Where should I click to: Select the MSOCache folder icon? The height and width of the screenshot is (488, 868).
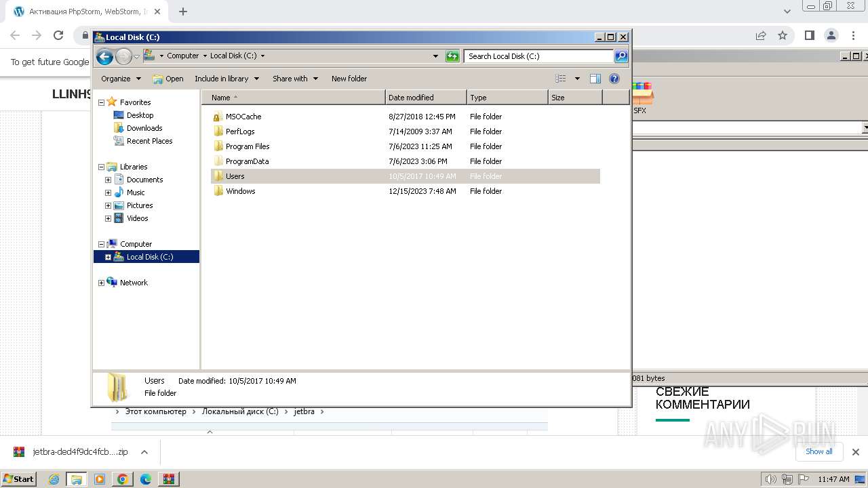[218, 117]
